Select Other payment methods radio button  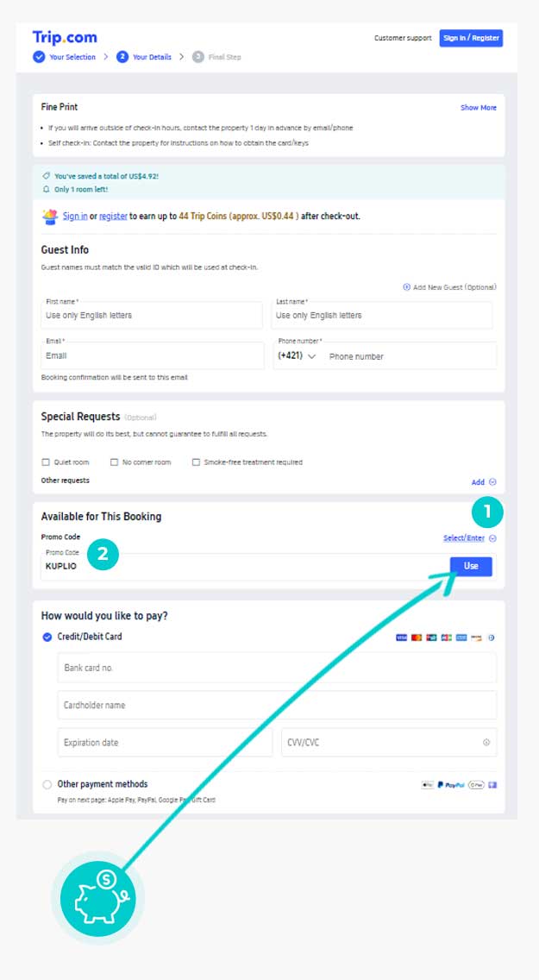point(47,785)
